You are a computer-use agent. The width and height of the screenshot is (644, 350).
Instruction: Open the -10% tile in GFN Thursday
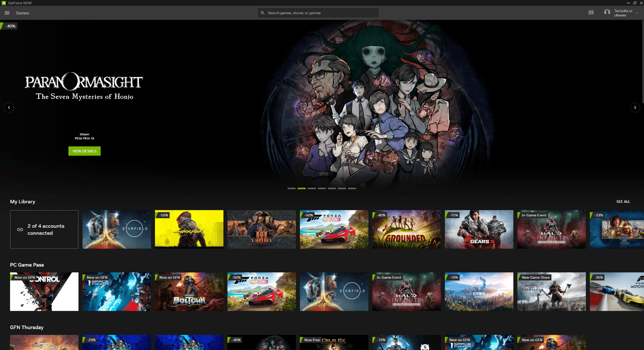(x=407, y=342)
